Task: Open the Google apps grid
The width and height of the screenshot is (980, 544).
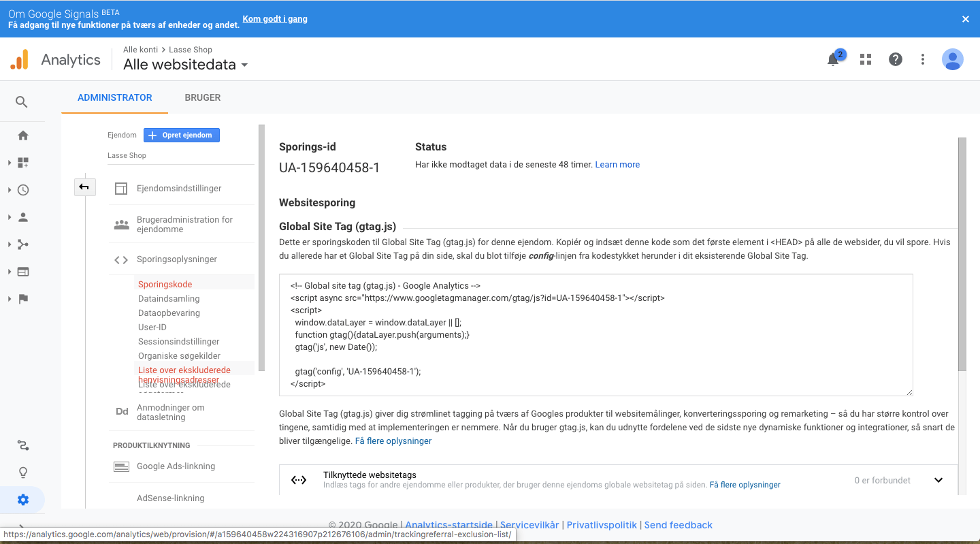Action: point(866,59)
